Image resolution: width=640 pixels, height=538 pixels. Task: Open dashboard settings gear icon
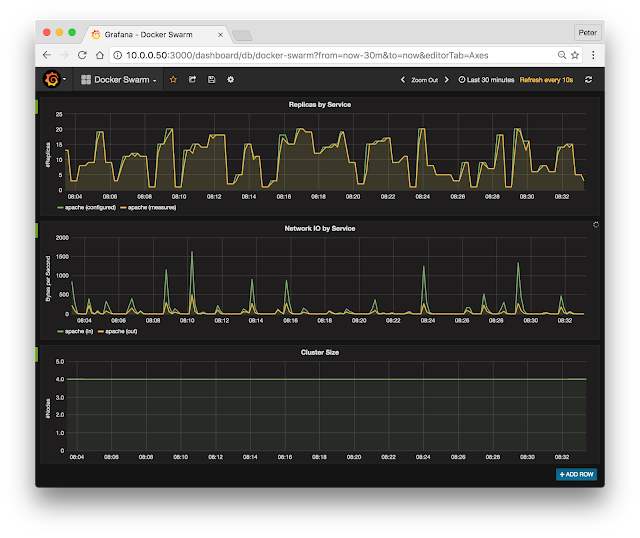[x=231, y=80]
